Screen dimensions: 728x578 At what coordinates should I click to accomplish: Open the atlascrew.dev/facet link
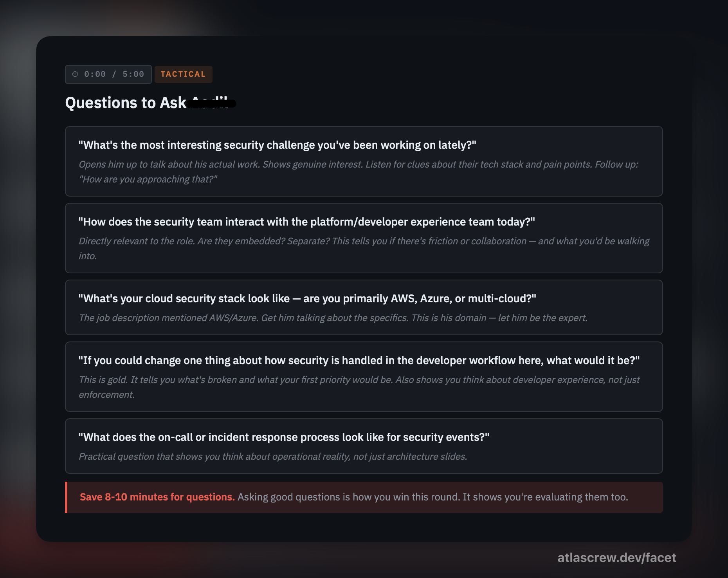616,557
